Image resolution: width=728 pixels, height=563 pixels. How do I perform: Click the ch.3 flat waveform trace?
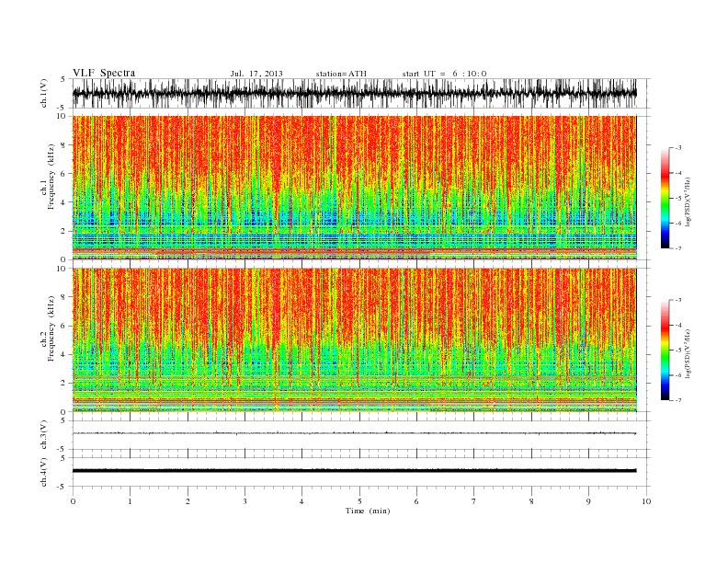tap(354, 433)
